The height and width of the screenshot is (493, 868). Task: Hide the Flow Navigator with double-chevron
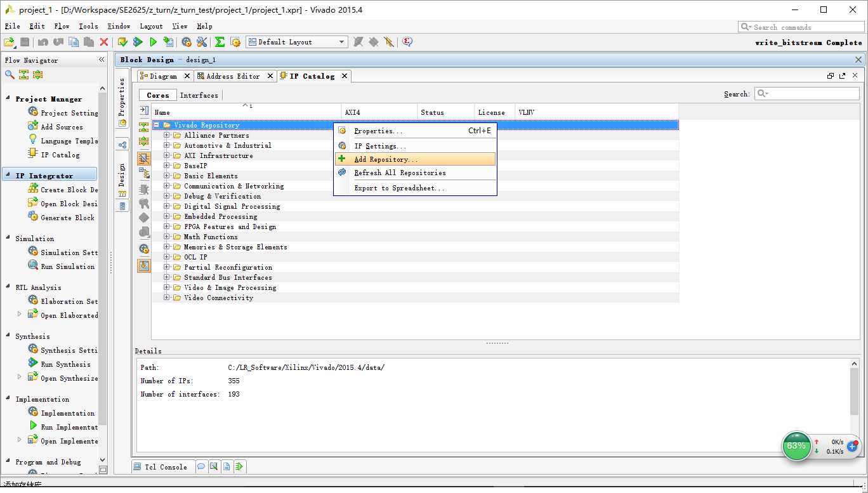tap(102, 60)
